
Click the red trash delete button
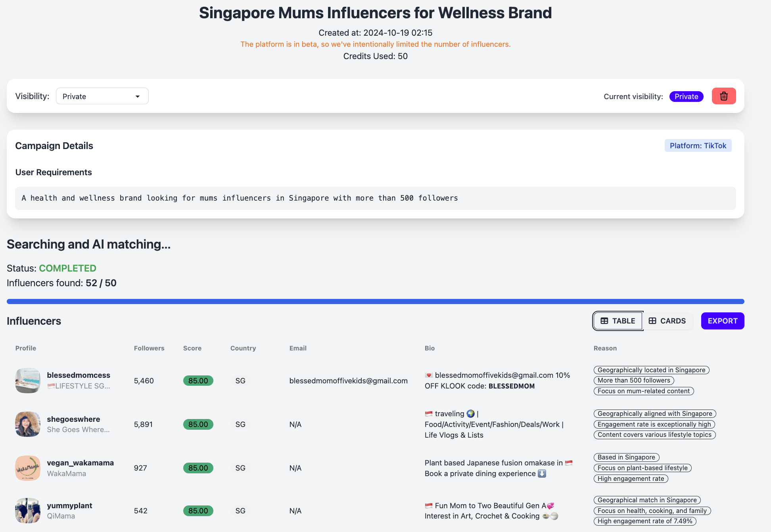(723, 96)
